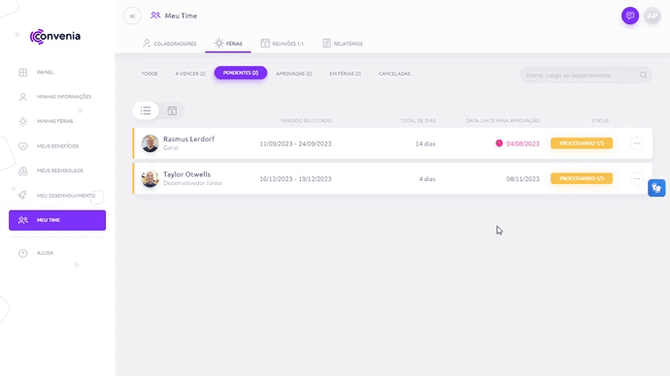Screen dimensions: 670x376
Task: Select the A Vencer filter
Action: 190,73
